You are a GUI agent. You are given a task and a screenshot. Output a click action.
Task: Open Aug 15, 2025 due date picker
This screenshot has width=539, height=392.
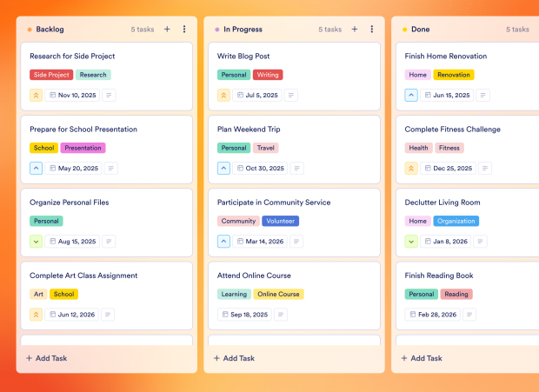[x=72, y=242]
